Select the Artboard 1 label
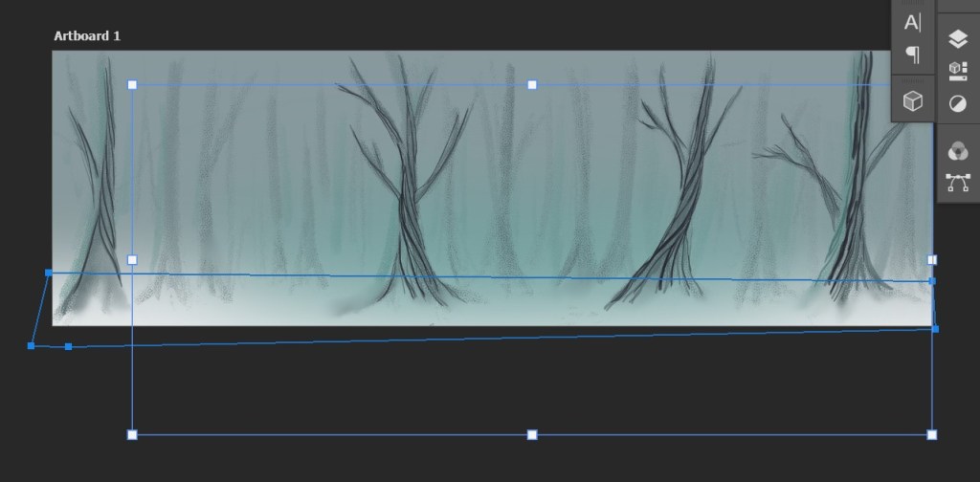The image size is (980, 482). point(87,36)
